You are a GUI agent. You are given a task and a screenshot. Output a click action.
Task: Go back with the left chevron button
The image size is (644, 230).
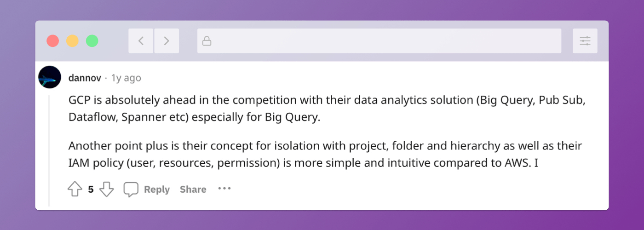tap(141, 41)
